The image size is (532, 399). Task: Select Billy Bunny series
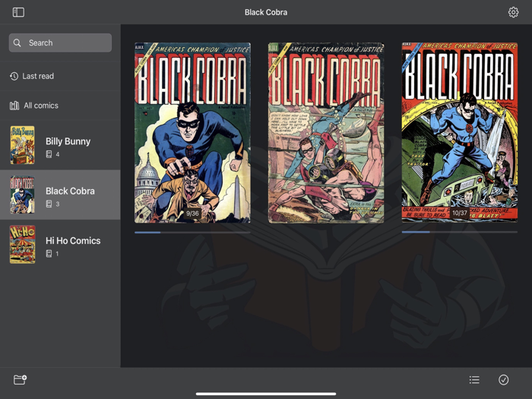[x=60, y=145]
